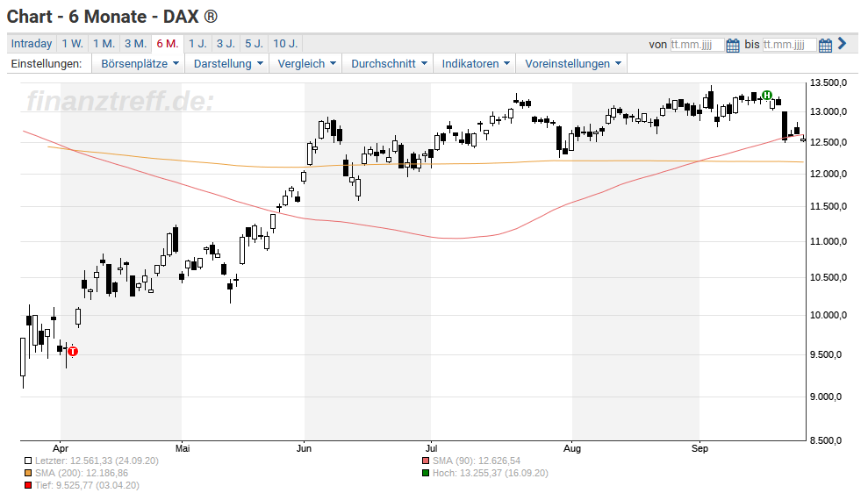Select the 3 J. time range tab
The width and height of the screenshot is (868, 493).
pyautogui.click(x=226, y=44)
